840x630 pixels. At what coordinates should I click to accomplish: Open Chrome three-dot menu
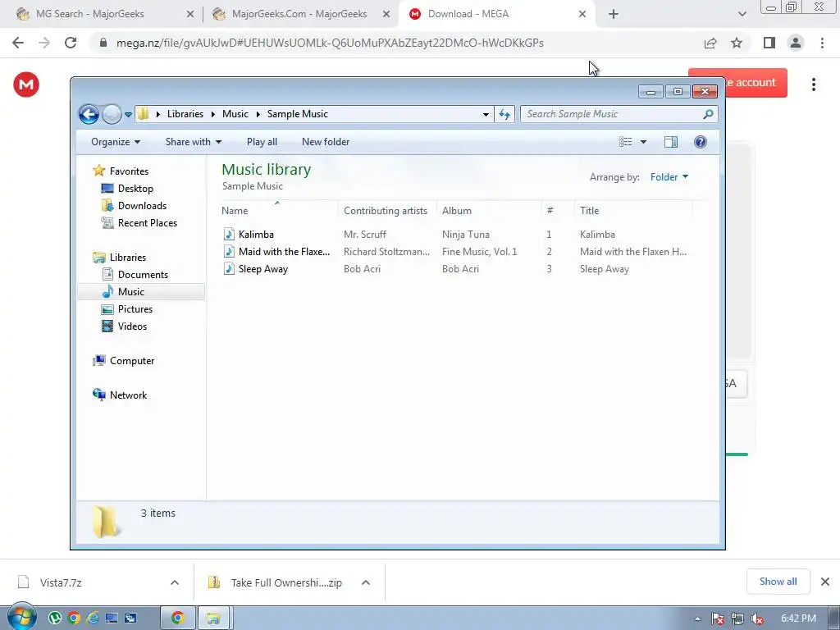[822, 43]
